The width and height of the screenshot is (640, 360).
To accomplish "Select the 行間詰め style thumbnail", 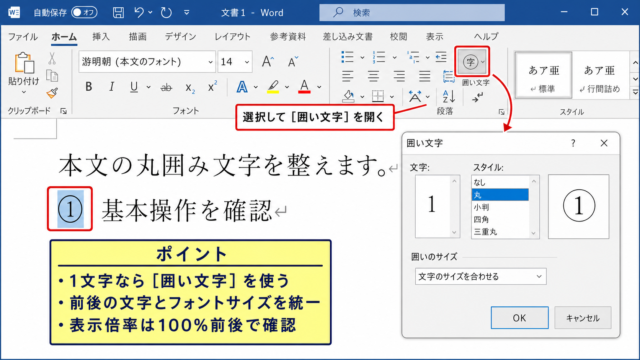I will coord(599,76).
